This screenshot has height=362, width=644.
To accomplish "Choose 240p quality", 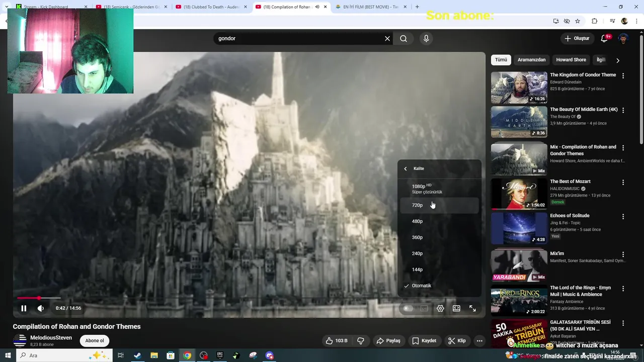I will (439, 253).
